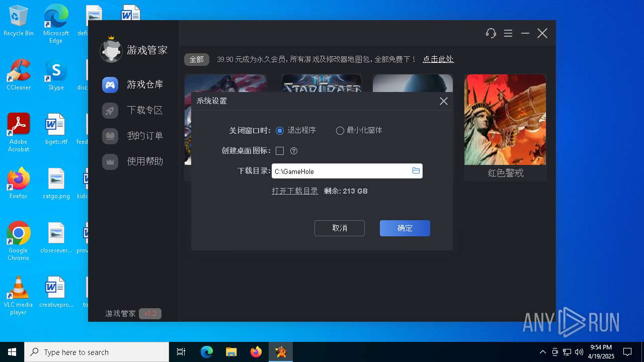Select the 全部 category tab
The height and width of the screenshot is (362, 644).
click(196, 59)
